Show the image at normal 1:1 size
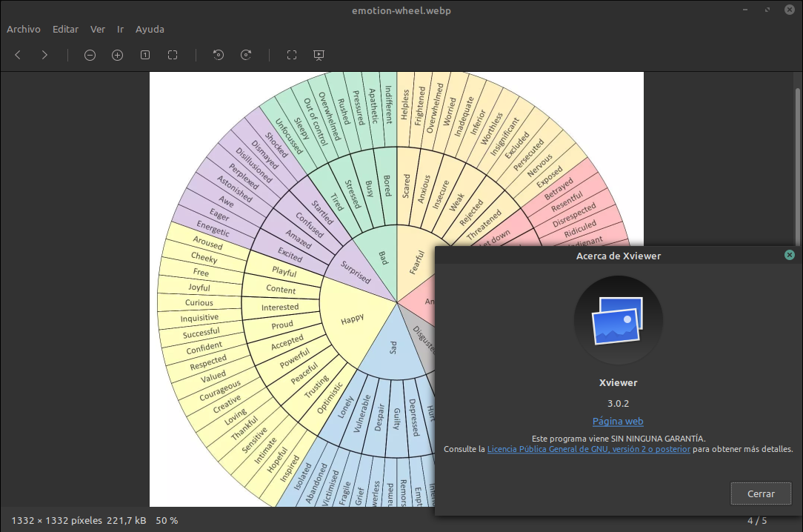The height and width of the screenshot is (532, 803). (x=145, y=55)
